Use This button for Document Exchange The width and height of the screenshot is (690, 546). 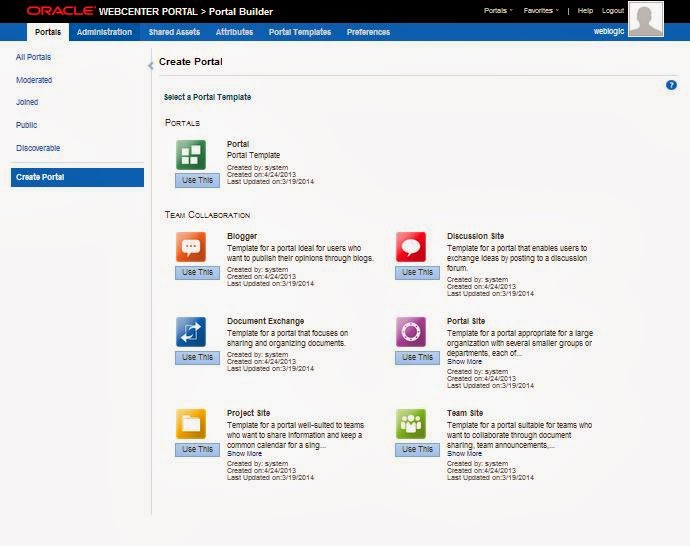tap(197, 357)
